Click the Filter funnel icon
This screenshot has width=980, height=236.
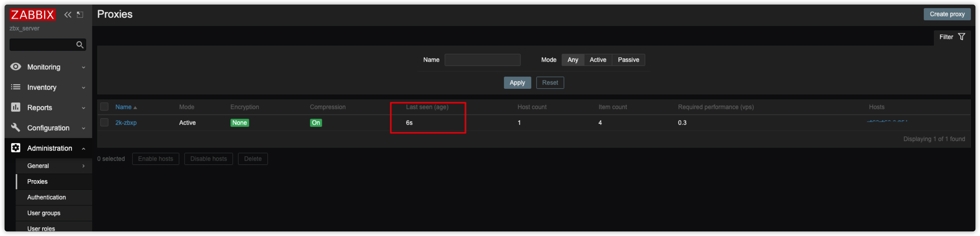pyautogui.click(x=961, y=37)
